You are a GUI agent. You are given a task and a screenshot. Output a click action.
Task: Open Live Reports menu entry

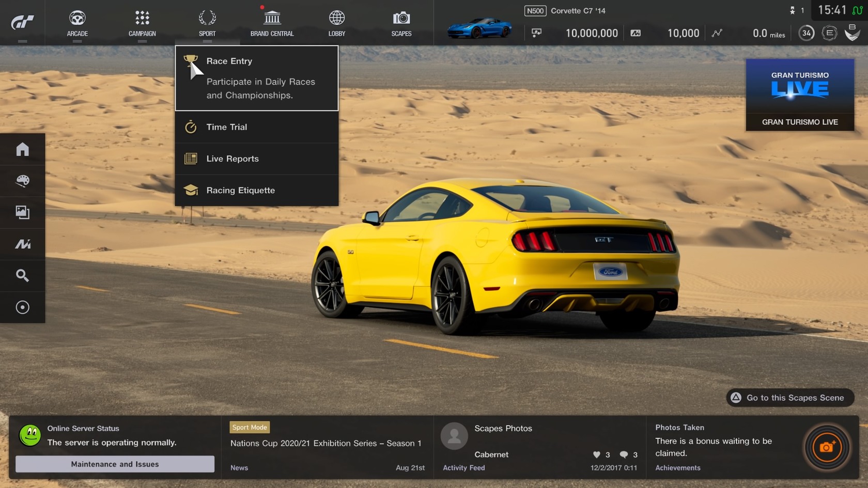pos(257,159)
